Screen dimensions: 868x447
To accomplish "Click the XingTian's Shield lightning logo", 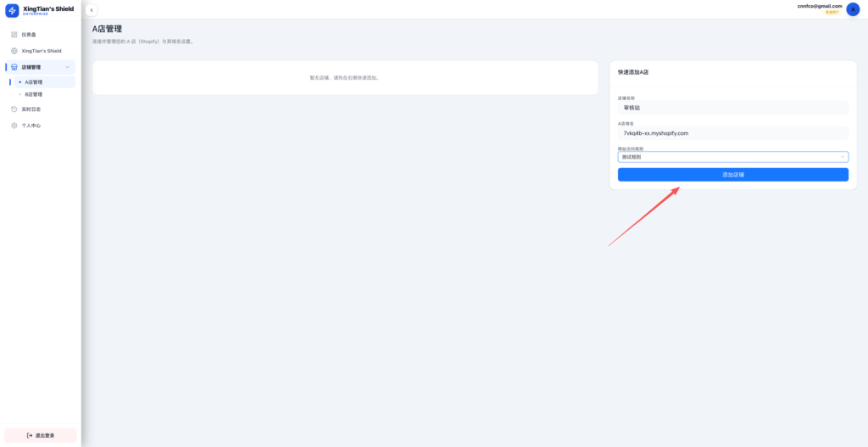I will click(x=12, y=10).
